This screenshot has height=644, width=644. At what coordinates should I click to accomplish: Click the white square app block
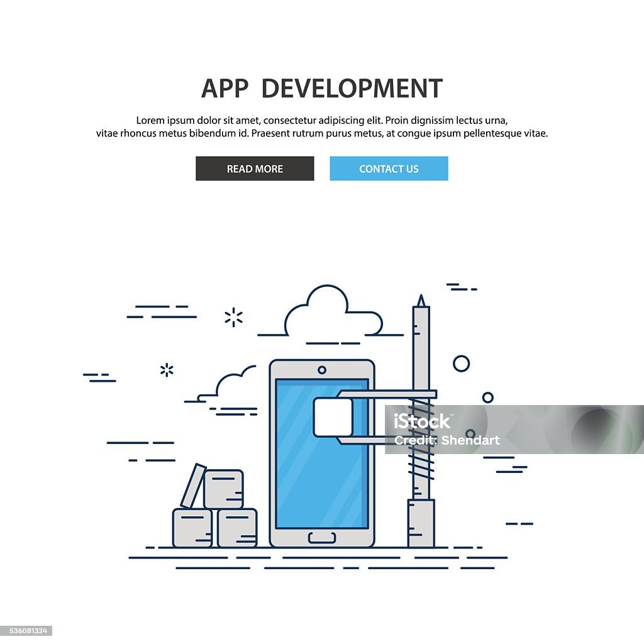tap(333, 417)
